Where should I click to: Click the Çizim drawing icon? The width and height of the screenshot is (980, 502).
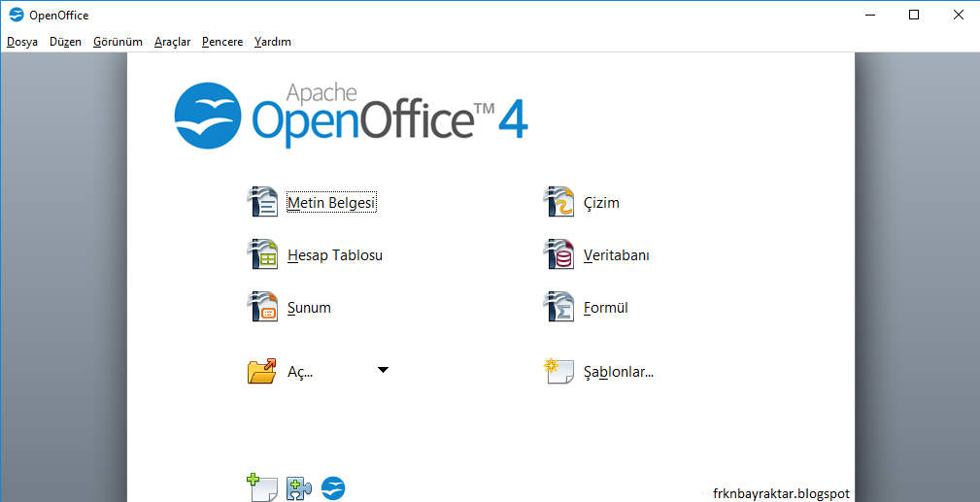pyautogui.click(x=558, y=202)
